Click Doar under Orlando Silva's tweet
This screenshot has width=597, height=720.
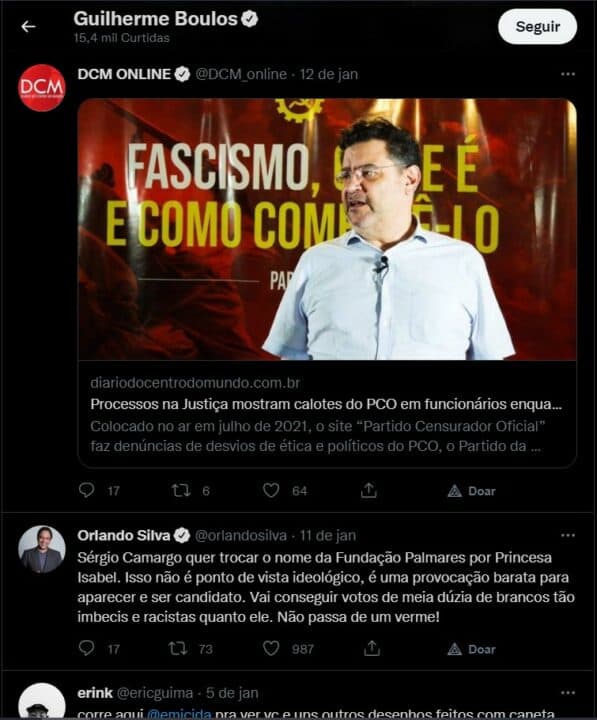tap(472, 649)
